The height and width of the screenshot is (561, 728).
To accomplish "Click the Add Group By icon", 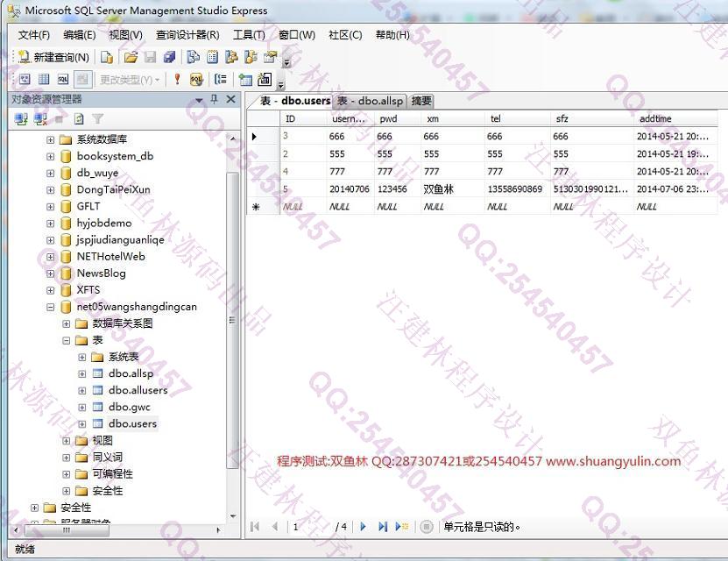I will point(221,80).
